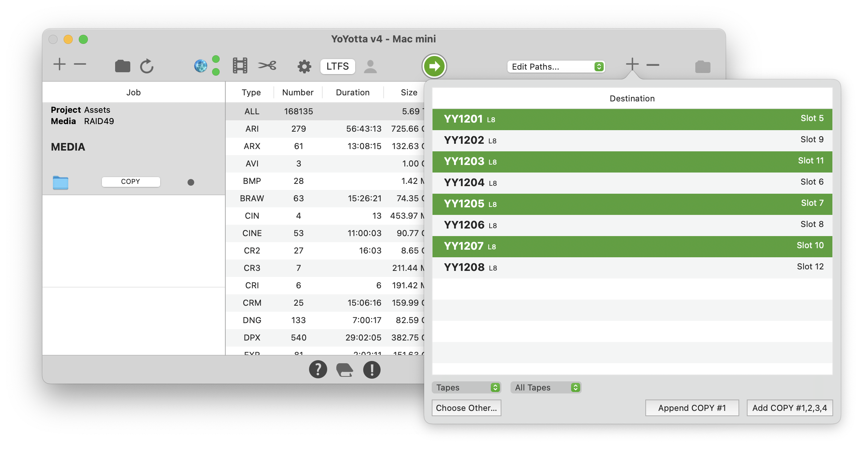Viewport: 868px width, 454px height.
Task: Select tape YY1201 Slot 5
Action: coord(632,120)
